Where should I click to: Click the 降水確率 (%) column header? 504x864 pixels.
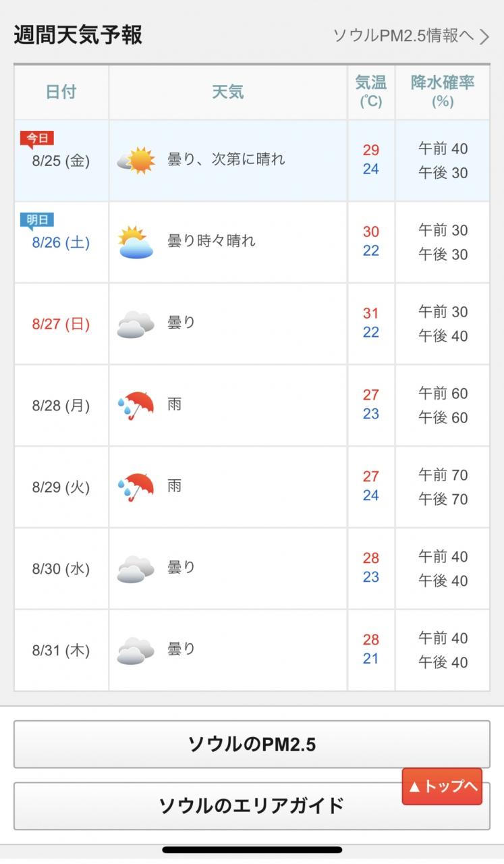point(443,92)
